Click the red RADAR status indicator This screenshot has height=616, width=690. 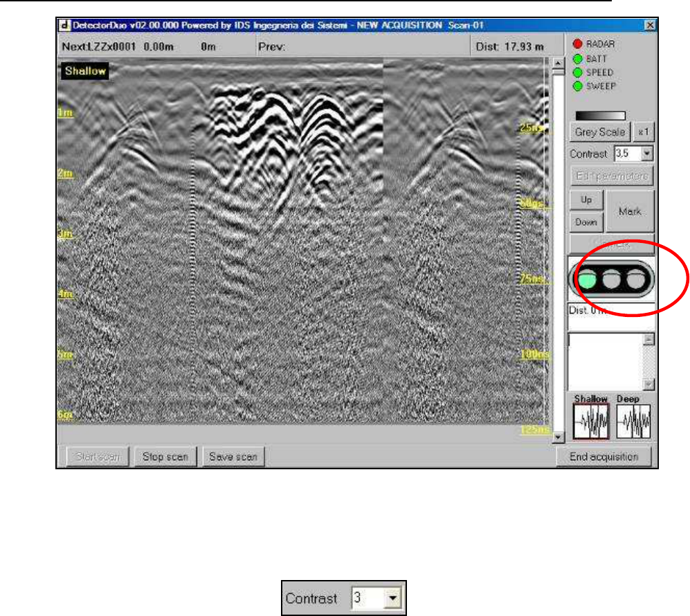click(577, 44)
